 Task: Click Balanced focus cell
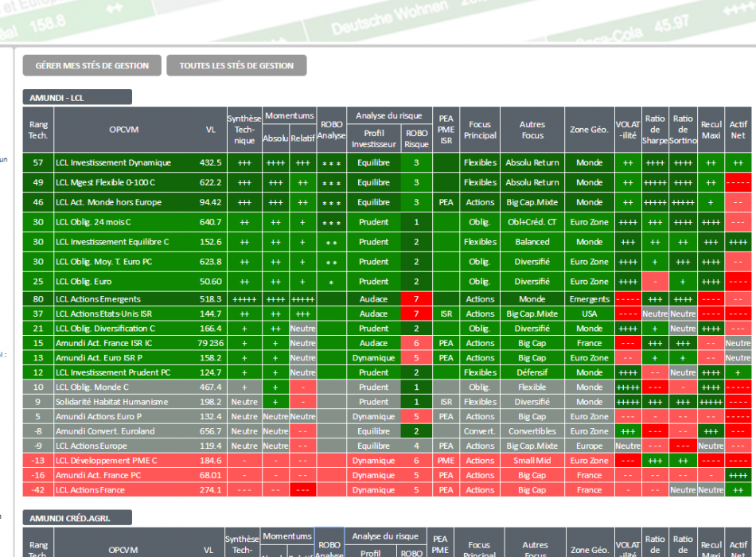point(532,242)
